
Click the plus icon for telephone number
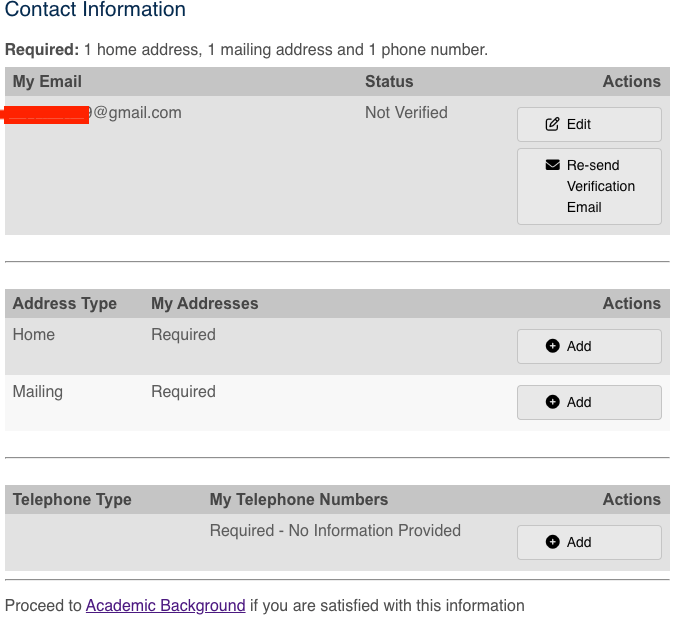[552, 542]
